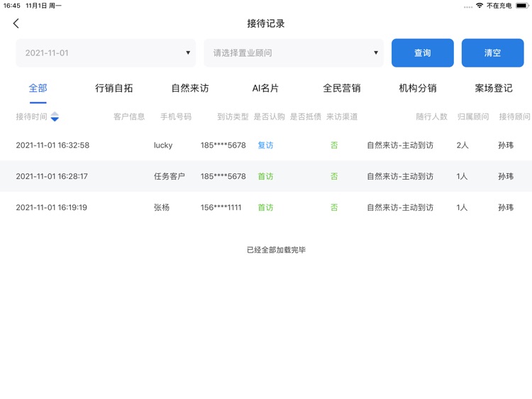Image resolution: width=532 pixels, height=399 pixels.
Task: Click the 是否认购 column header
Action: tap(269, 117)
